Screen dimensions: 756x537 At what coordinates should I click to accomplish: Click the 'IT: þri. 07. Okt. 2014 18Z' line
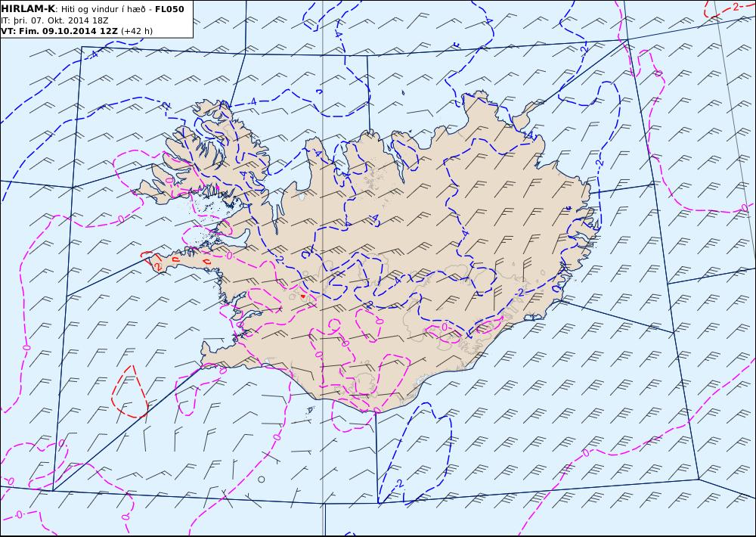point(54,20)
